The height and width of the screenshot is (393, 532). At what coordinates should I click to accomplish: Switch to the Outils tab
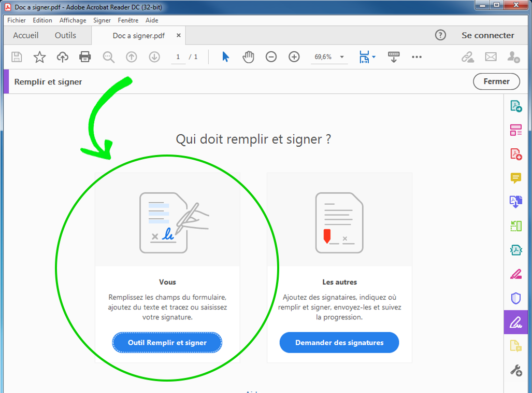(65, 35)
